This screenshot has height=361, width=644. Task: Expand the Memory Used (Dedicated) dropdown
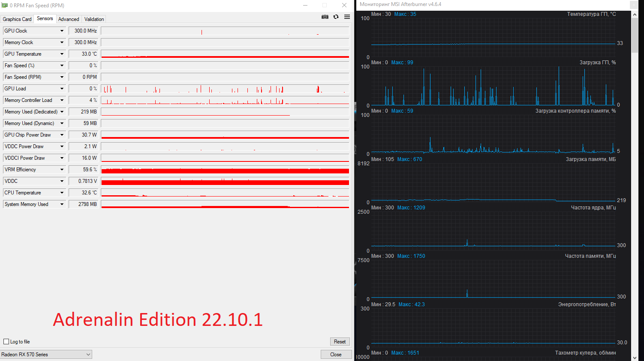pyautogui.click(x=62, y=112)
